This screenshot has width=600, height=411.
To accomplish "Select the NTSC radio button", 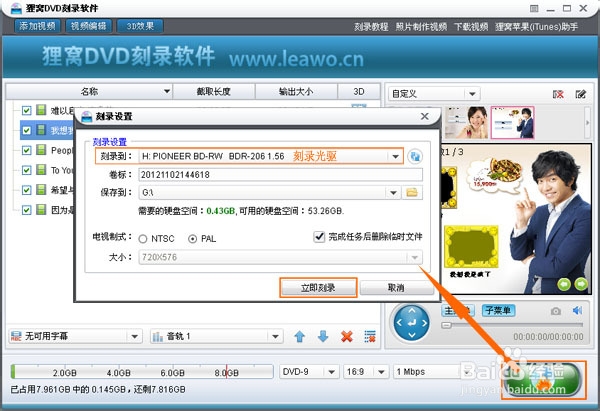I will [x=143, y=239].
